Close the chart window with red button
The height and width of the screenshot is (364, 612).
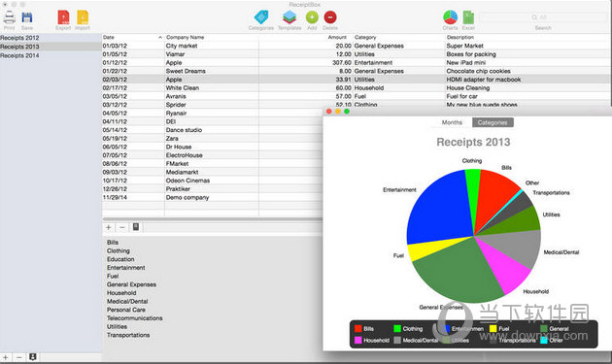coord(329,112)
